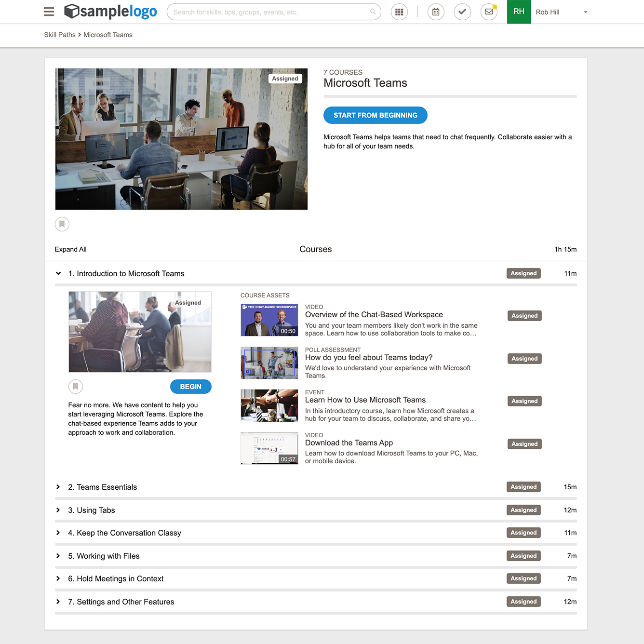Click the samplelogo home icon
Image resolution: width=644 pixels, height=644 pixels.
point(71,12)
